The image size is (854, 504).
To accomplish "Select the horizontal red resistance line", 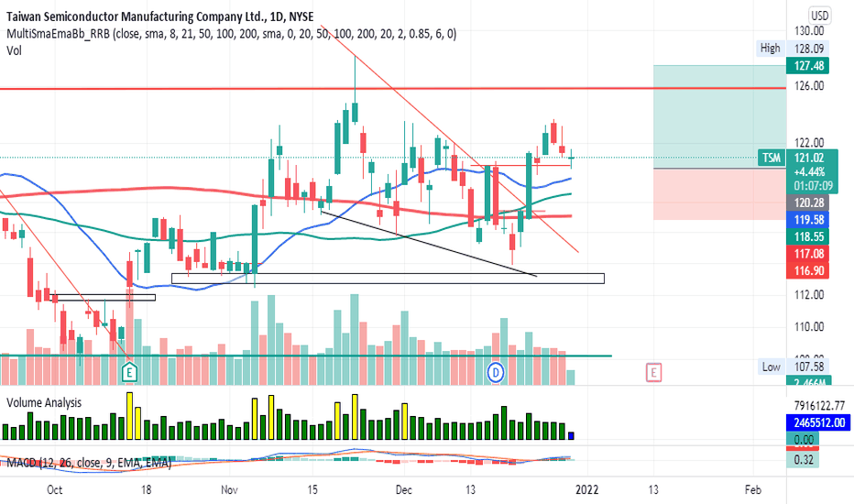I will [x=393, y=88].
